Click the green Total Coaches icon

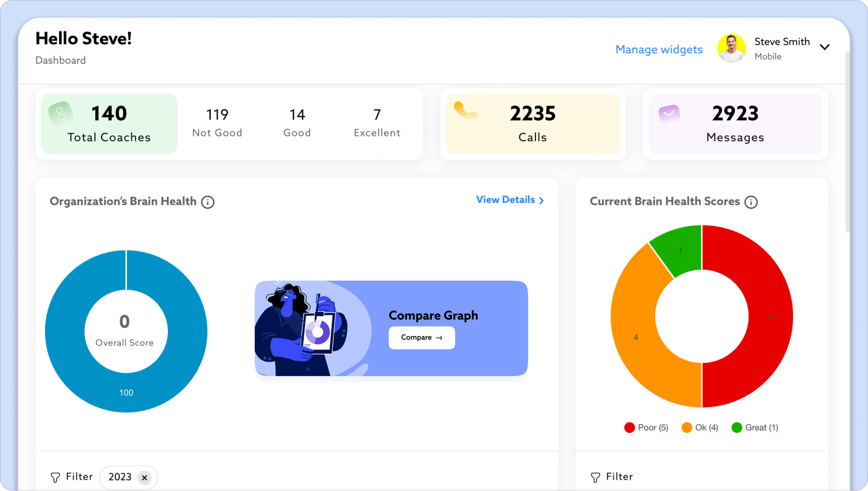61,113
